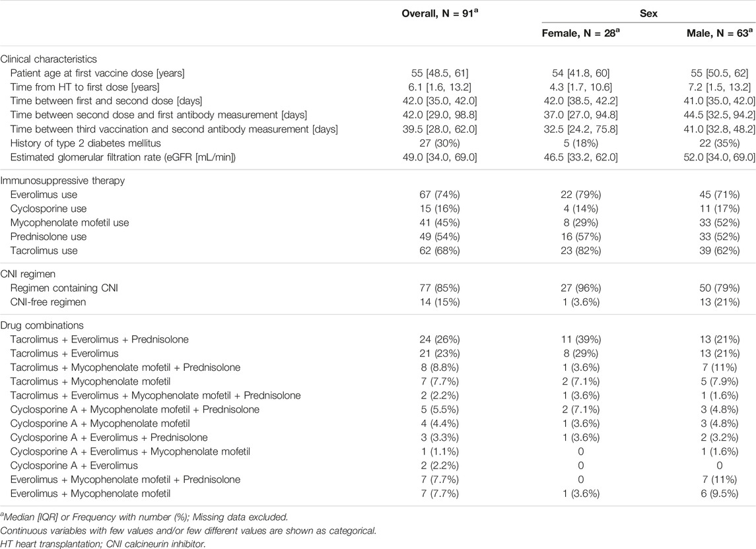756x549 pixels.
Task: Select the 'Sex' spanning header
Action: point(648,13)
